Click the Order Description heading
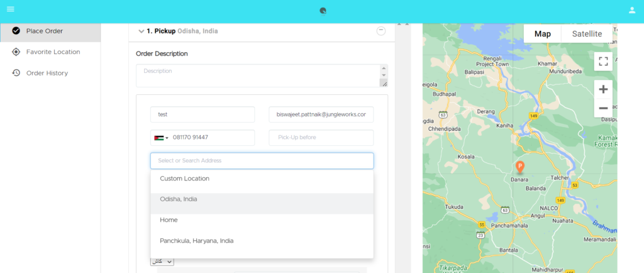 tap(162, 53)
